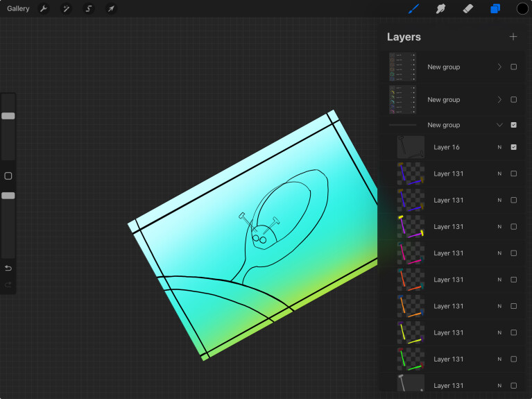
Task: Activate the Transform arrow tool
Action: 111,9
